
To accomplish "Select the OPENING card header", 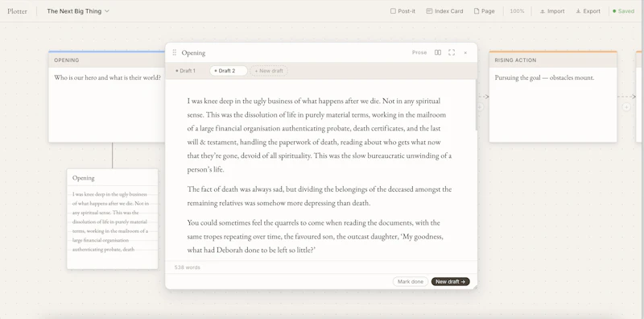I will coord(107,60).
